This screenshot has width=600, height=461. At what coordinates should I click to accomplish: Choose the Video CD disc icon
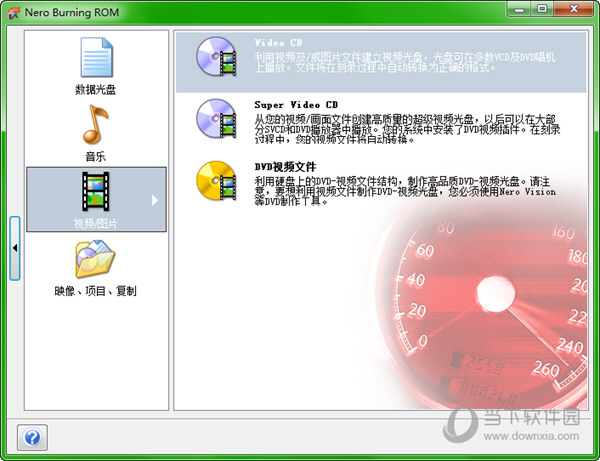point(216,56)
